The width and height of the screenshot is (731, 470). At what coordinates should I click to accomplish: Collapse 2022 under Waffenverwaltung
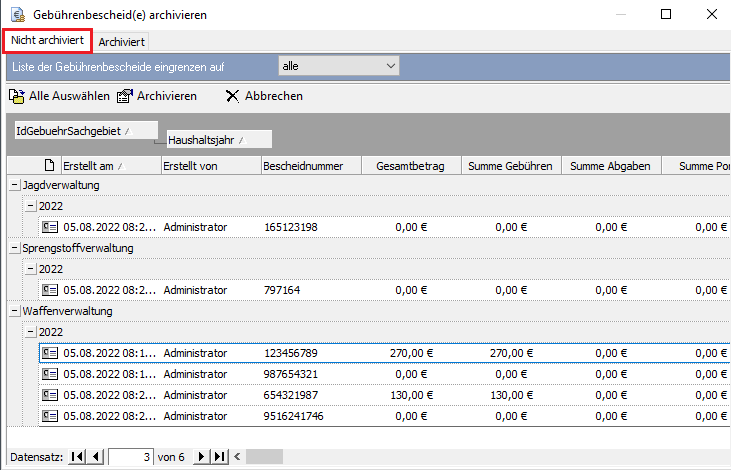[x=31, y=331]
